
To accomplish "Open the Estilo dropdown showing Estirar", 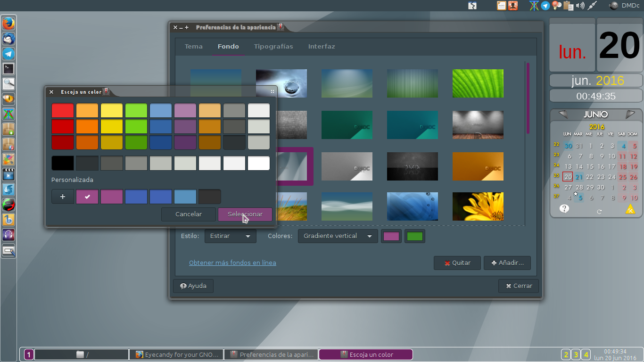I will (x=231, y=236).
